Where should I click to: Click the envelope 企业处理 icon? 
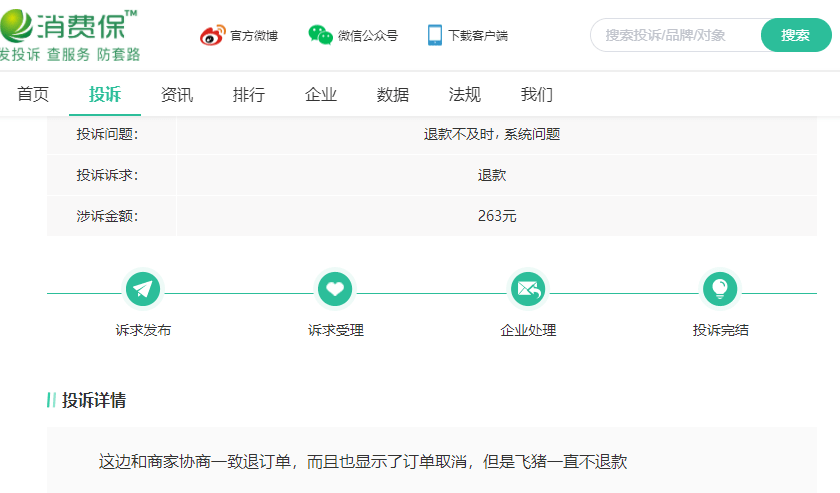point(528,289)
